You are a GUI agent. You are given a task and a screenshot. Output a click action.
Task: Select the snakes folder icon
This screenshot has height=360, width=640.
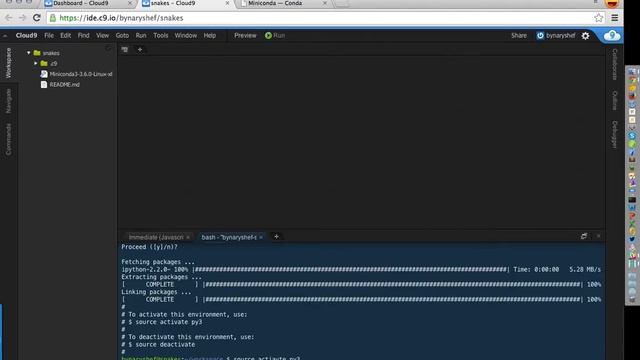point(37,53)
